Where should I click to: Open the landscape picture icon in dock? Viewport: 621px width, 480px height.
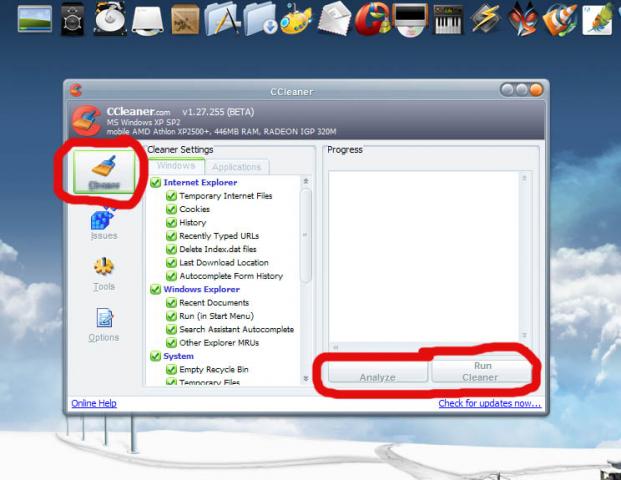[x=35, y=19]
